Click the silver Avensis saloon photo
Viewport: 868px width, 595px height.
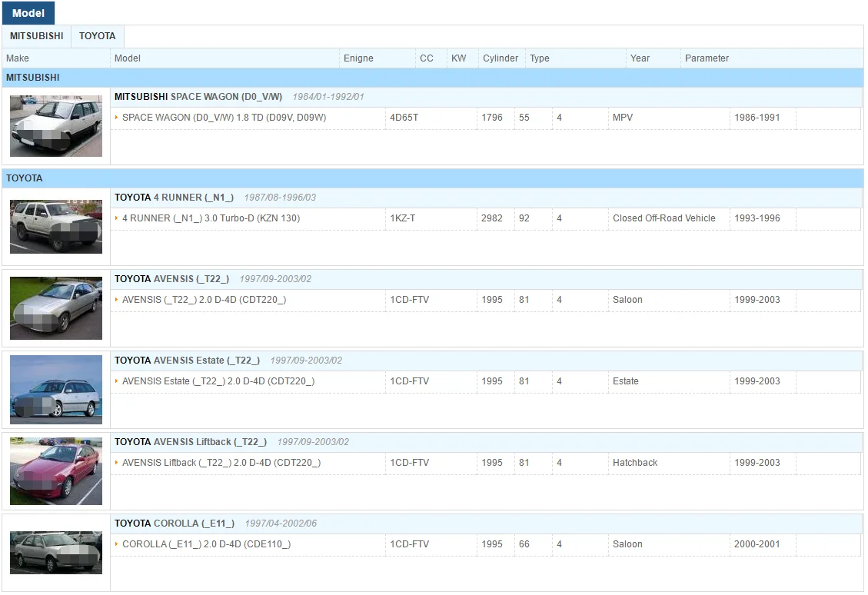[x=56, y=307]
